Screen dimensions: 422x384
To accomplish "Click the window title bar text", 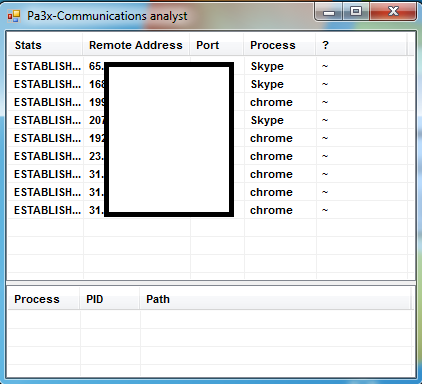I will coord(107,16).
